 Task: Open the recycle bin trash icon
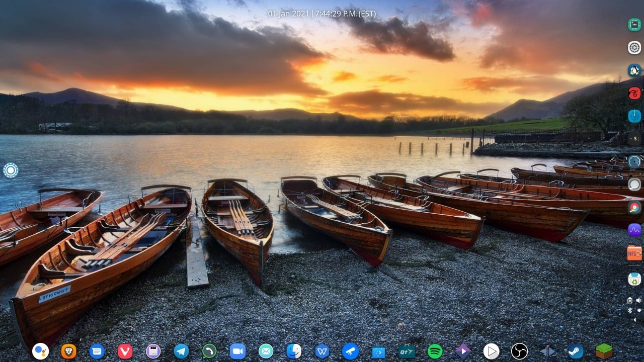click(x=634, y=279)
